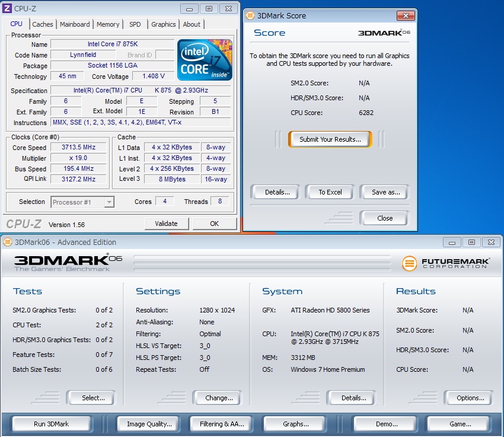Screen dimensions: 504x437
Task: Open Filtering & AA... settings
Action: coord(222,424)
